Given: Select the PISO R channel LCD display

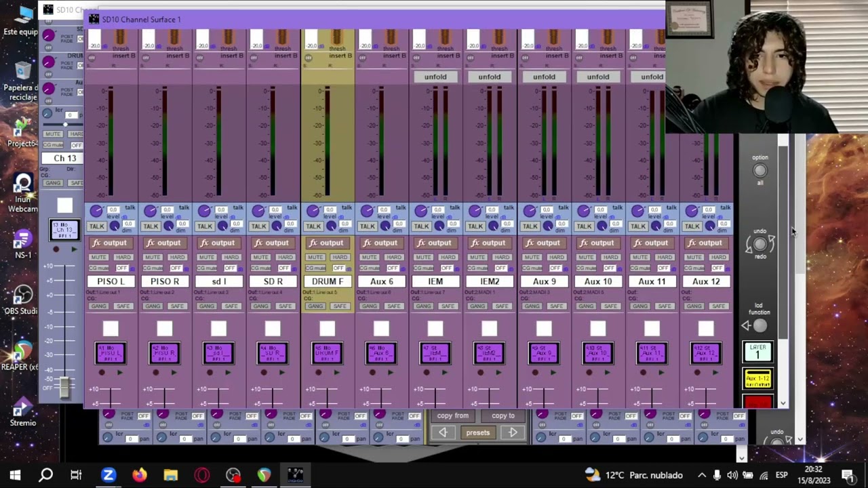Looking at the screenshot, I should (165, 353).
